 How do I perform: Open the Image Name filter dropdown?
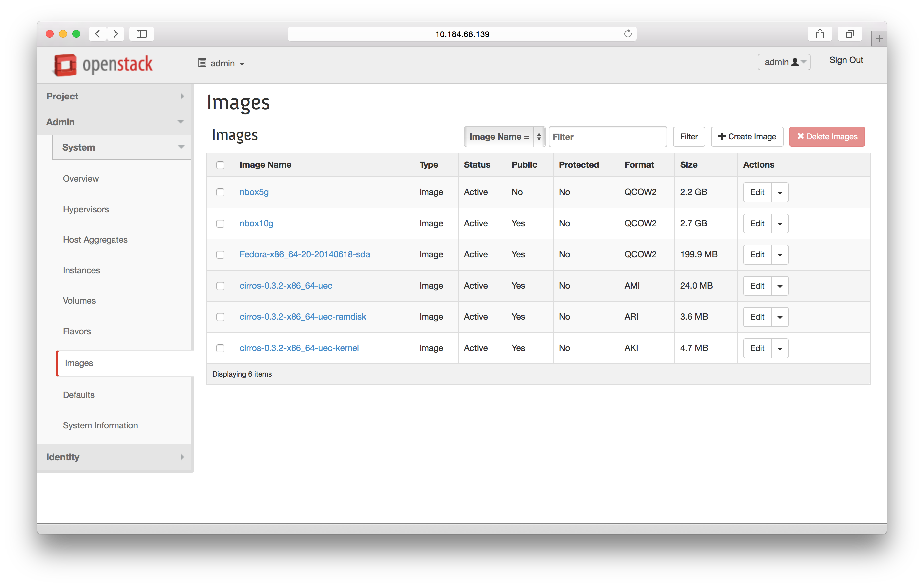[x=504, y=137]
